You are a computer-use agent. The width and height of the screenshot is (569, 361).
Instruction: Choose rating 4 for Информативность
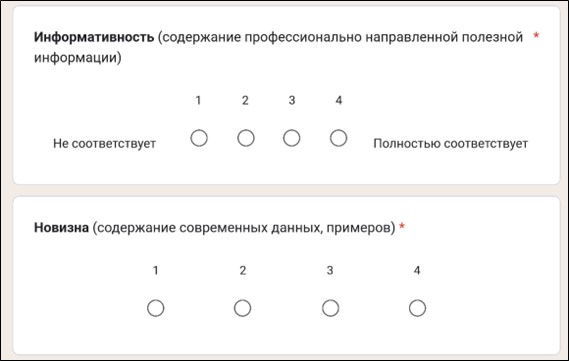pyautogui.click(x=339, y=138)
